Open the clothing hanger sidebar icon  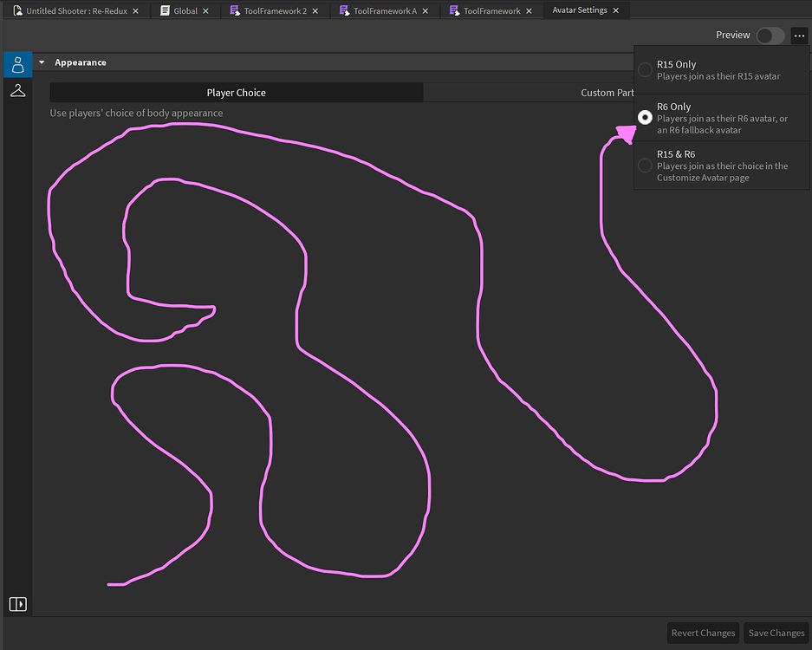pos(17,91)
